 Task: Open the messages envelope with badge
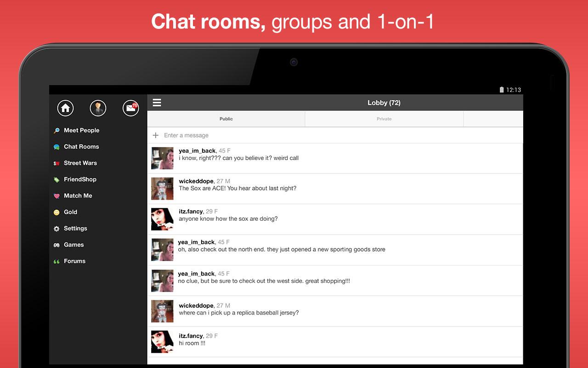click(131, 108)
